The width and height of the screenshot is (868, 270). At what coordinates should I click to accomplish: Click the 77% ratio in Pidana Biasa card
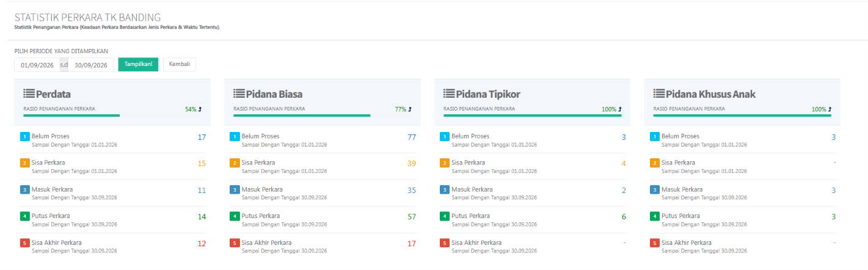pyautogui.click(x=401, y=109)
